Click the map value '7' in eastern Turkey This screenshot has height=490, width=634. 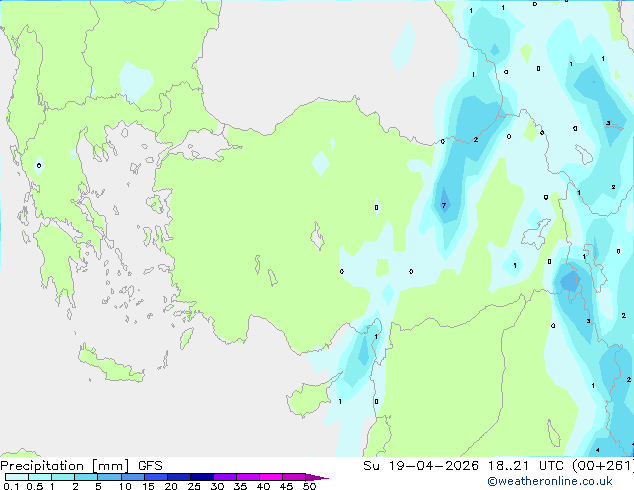tap(444, 205)
